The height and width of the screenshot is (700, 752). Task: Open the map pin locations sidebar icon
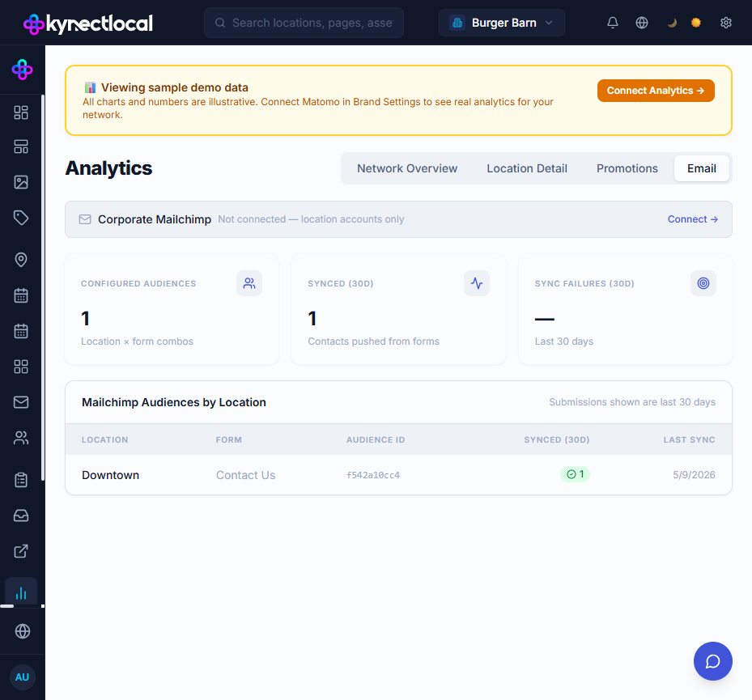[21, 260]
